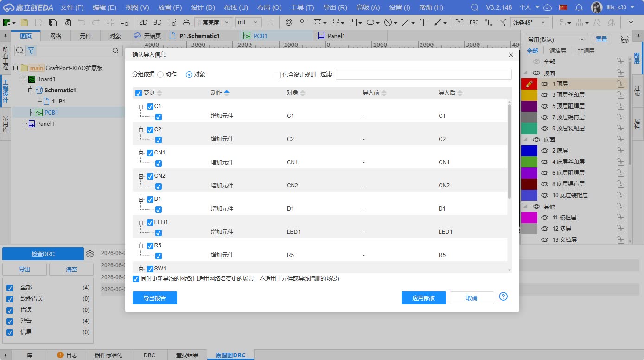644x360 pixels.
Task: Click the import changes toolbar icon
Action: coord(459,22)
